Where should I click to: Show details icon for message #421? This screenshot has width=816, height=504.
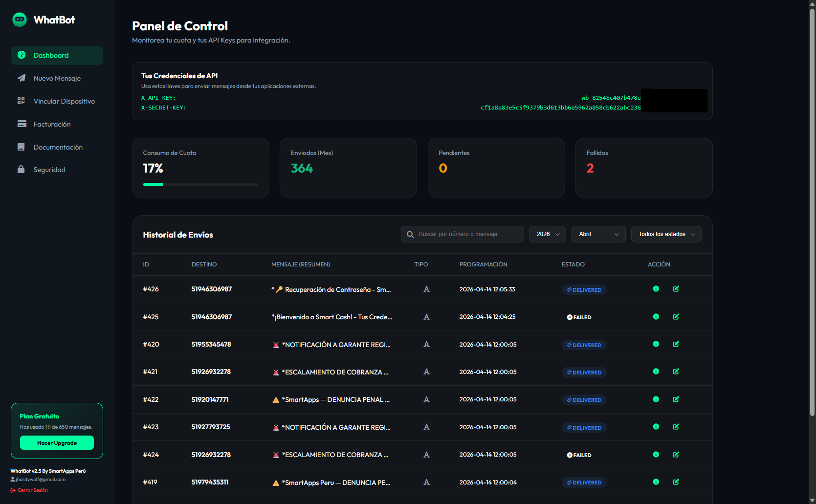pos(656,372)
